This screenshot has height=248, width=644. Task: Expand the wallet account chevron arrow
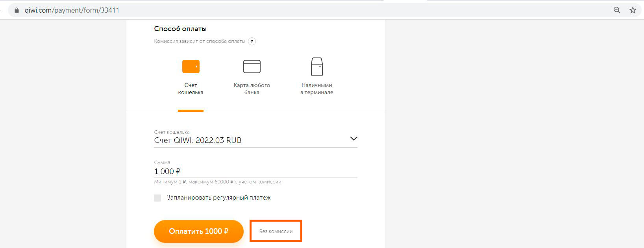click(x=353, y=139)
